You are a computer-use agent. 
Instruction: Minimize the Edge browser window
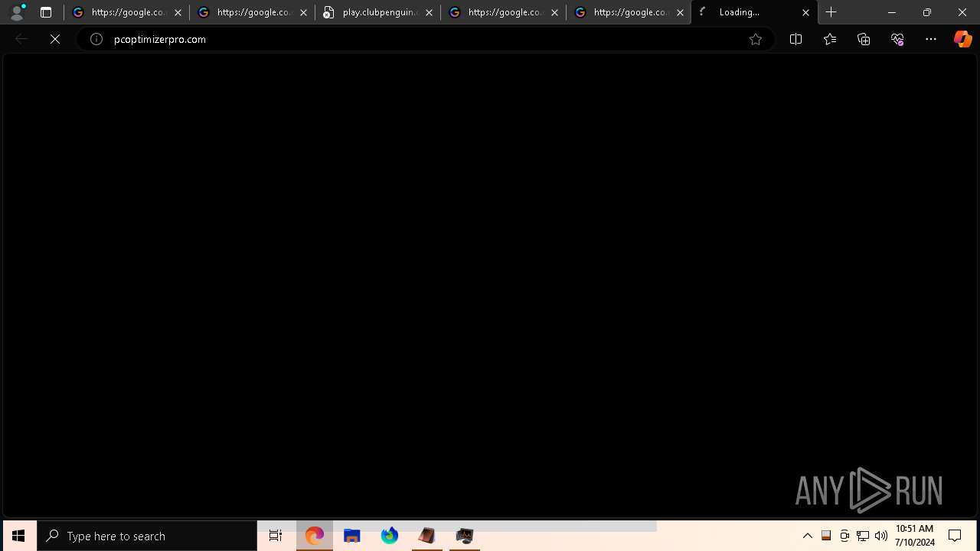[x=891, y=12]
